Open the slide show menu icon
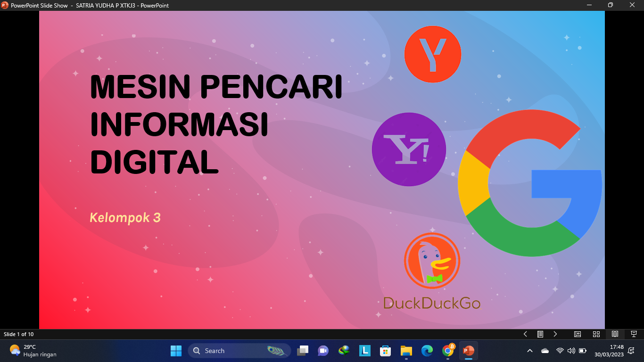Viewport: 644px width, 362px height. click(540, 334)
